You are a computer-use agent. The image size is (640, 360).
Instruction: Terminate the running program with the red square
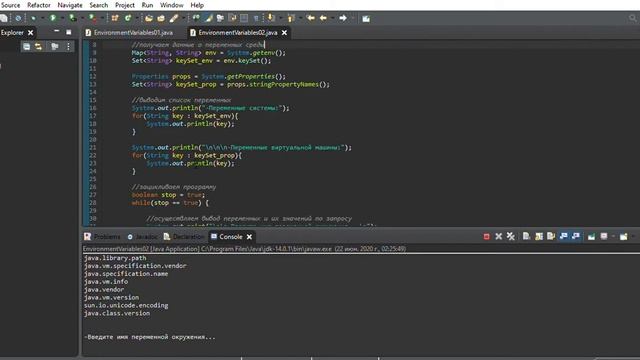[x=486, y=237]
